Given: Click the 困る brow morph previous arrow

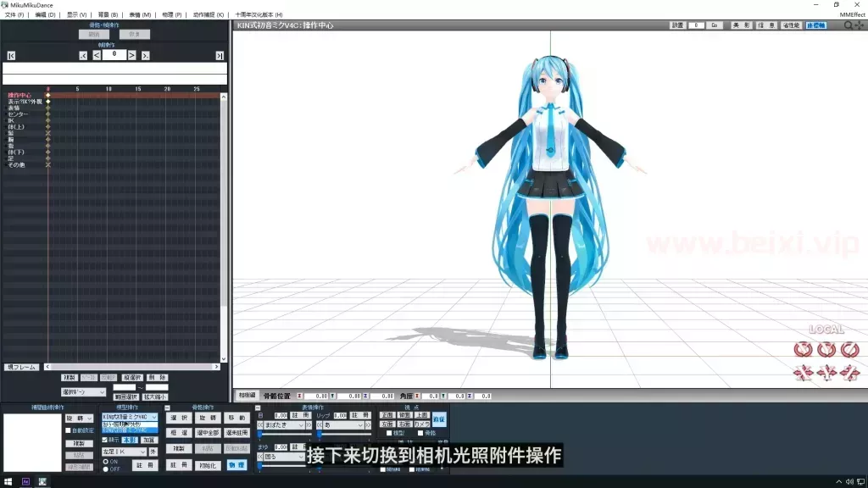Looking at the screenshot, I should click(260, 457).
